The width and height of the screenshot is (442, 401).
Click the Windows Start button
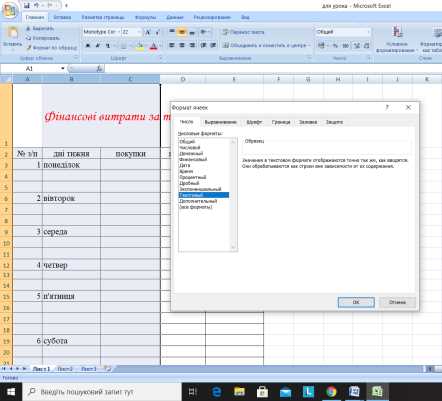[11, 392]
